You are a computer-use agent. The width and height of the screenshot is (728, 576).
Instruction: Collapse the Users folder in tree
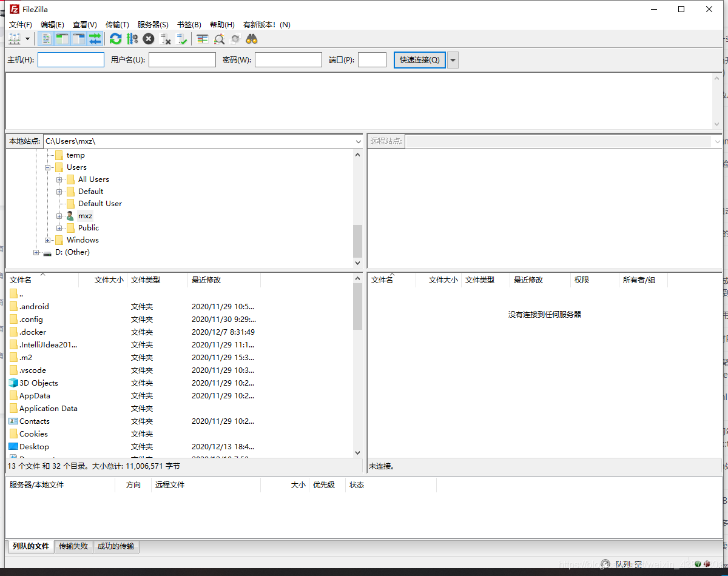click(x=47, y=167)
